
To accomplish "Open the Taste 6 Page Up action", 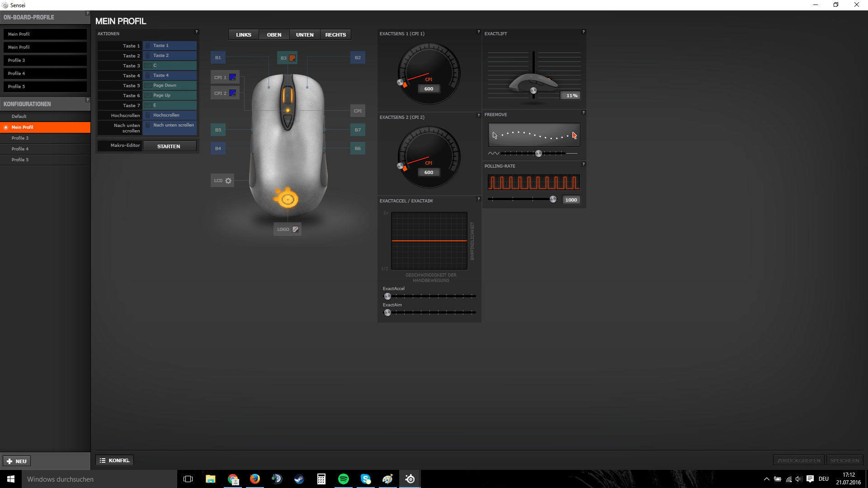I will (170, 95).
